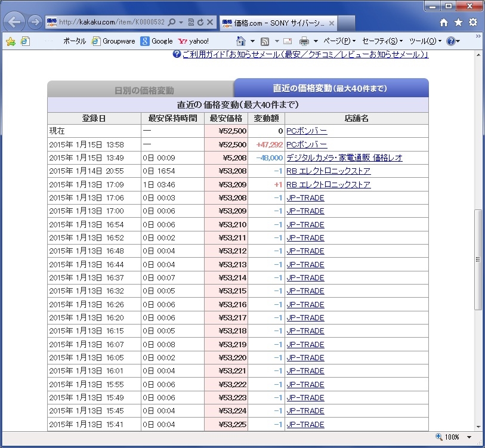This screenshot has height=448, width=485.
Task: Go back using the browser back arrow
Action: [14, 22]
